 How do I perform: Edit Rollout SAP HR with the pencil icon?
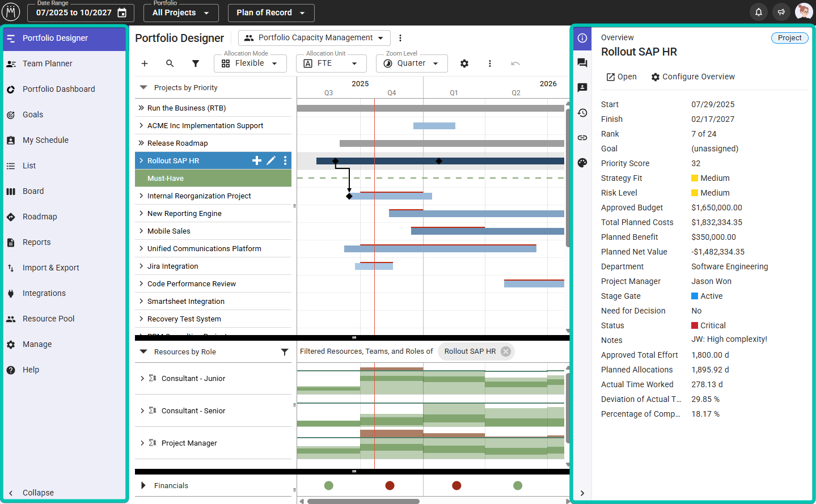click(271, 160)
